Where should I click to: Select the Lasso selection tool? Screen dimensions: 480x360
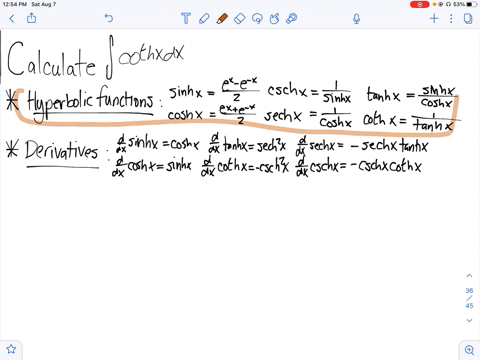[x=257, y=18]
